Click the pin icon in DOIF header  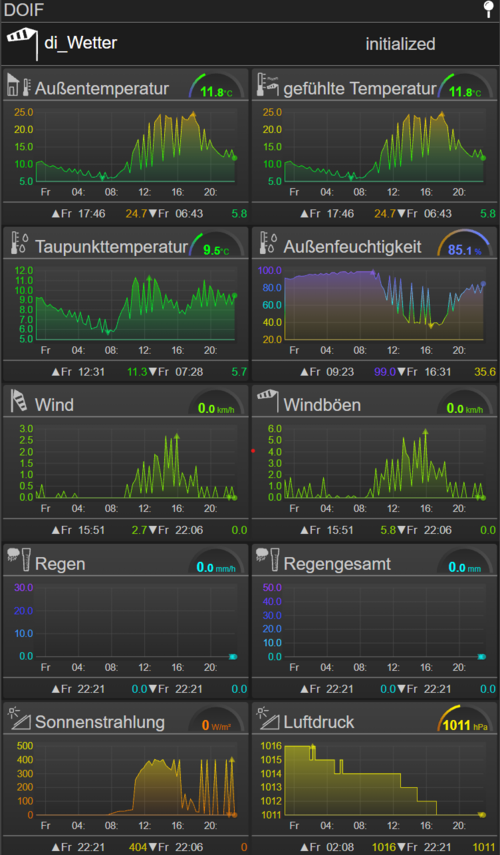[x=489, y=9]
